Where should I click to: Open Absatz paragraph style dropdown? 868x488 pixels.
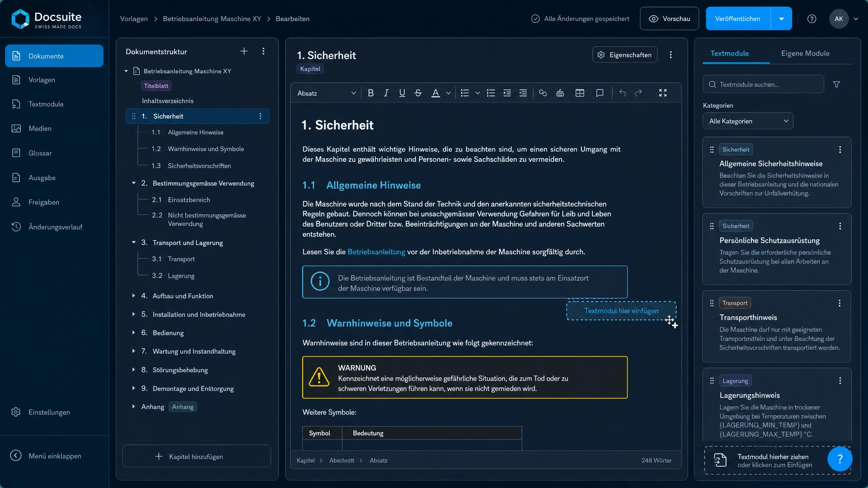(326, 93)
